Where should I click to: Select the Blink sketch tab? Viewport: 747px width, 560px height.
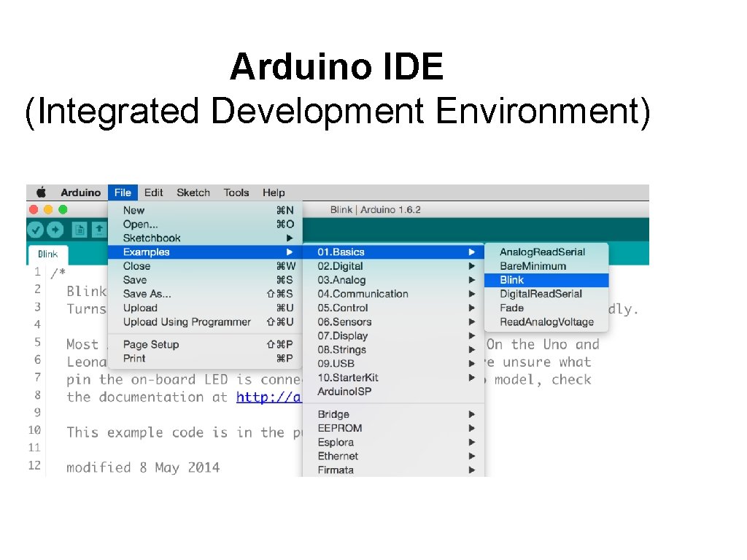coord(47,254)
